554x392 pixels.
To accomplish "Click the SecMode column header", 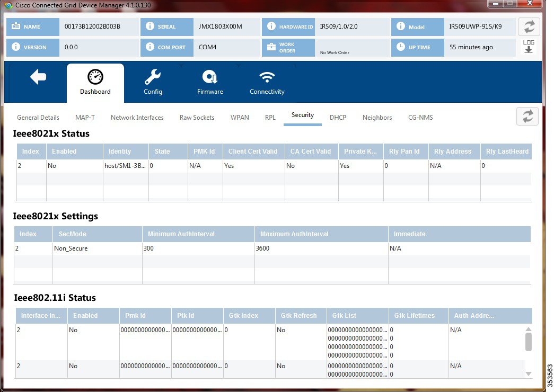I will coord(98,234).
